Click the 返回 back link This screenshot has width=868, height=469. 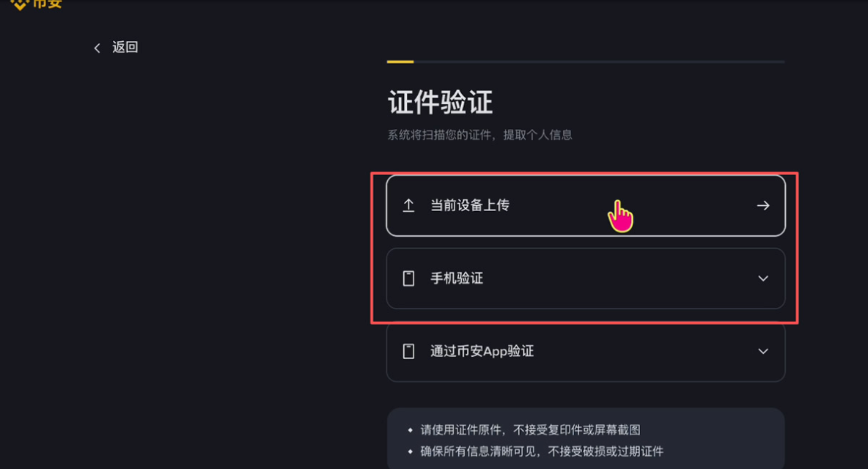(123, 47)
